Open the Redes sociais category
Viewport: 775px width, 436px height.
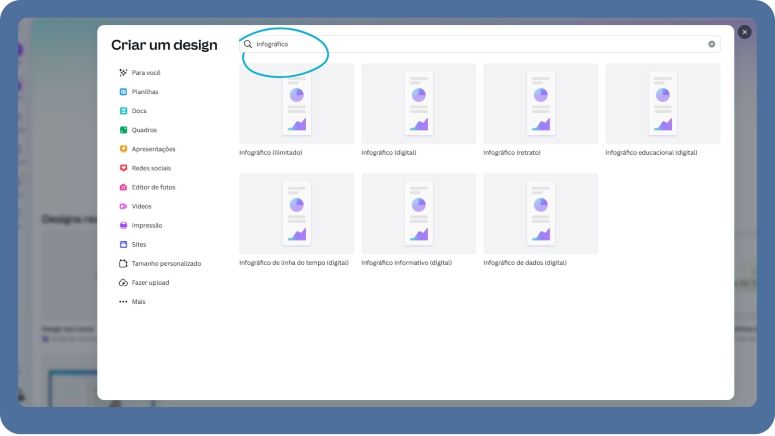click(x=151, y=168)
